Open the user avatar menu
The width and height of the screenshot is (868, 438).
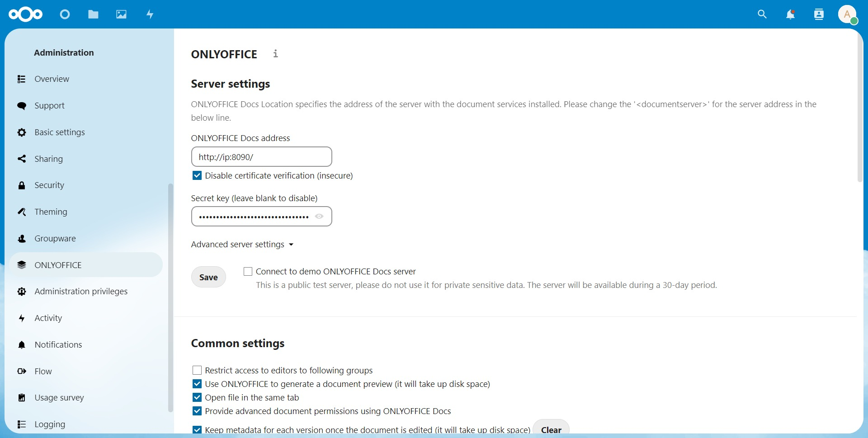click(848, 14)
